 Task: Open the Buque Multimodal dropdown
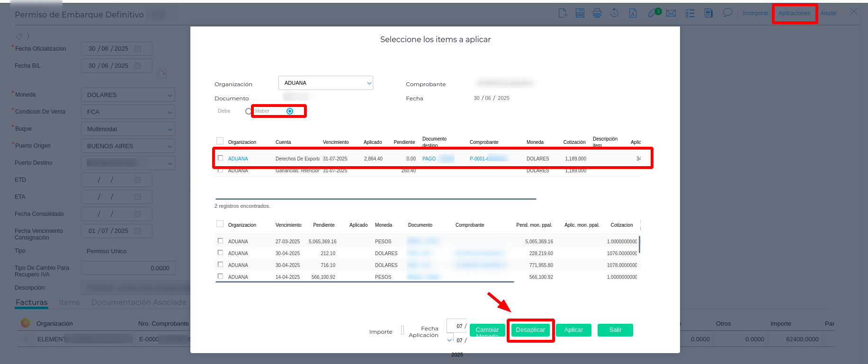128,129
